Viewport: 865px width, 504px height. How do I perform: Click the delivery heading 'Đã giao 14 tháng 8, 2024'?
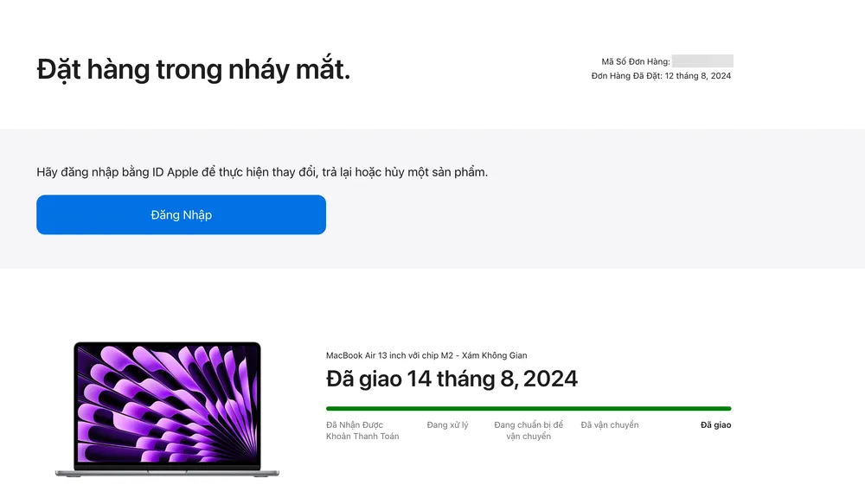[453, 378]
